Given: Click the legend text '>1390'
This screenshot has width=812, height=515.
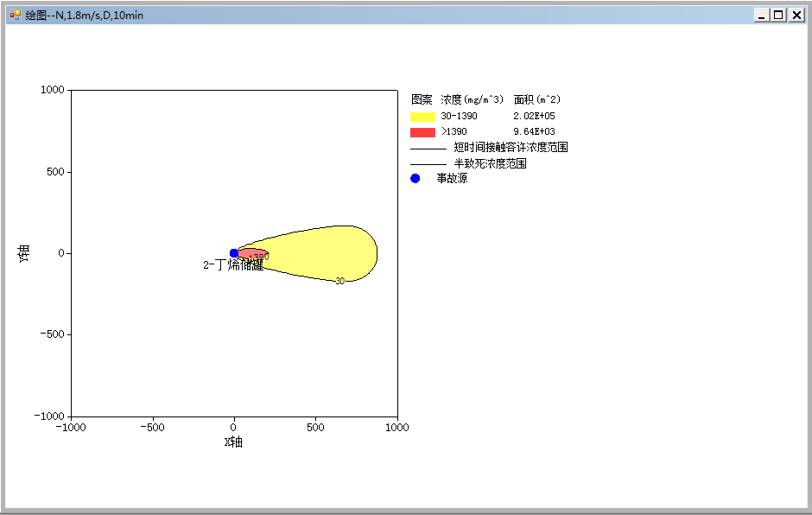Looking at the screenshot, I should point(454,131).
